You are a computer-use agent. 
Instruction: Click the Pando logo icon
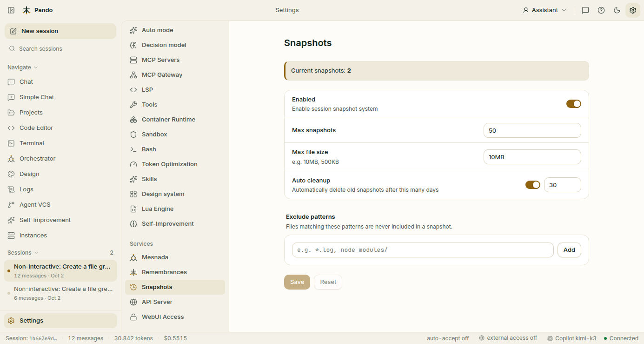coord(27,10)
